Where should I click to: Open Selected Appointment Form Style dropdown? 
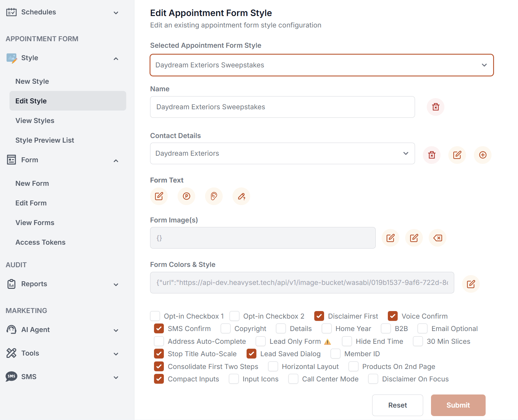322,65
